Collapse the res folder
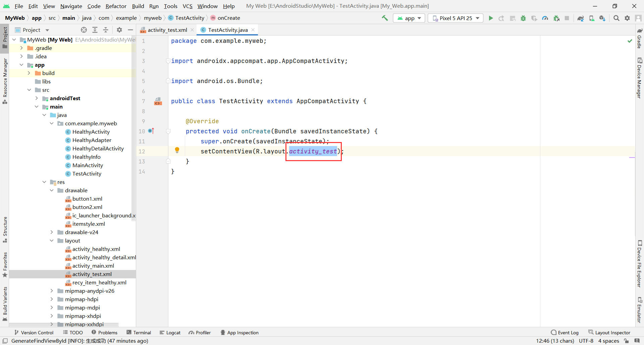The image size is (644, 345). tap(44, 182)
